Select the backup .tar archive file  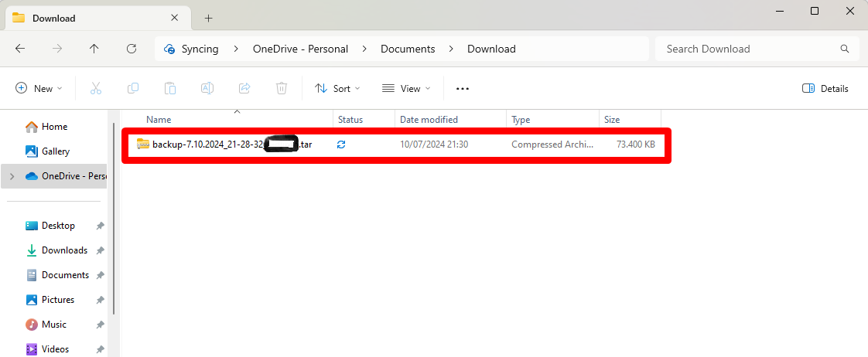tap(224, 144)
